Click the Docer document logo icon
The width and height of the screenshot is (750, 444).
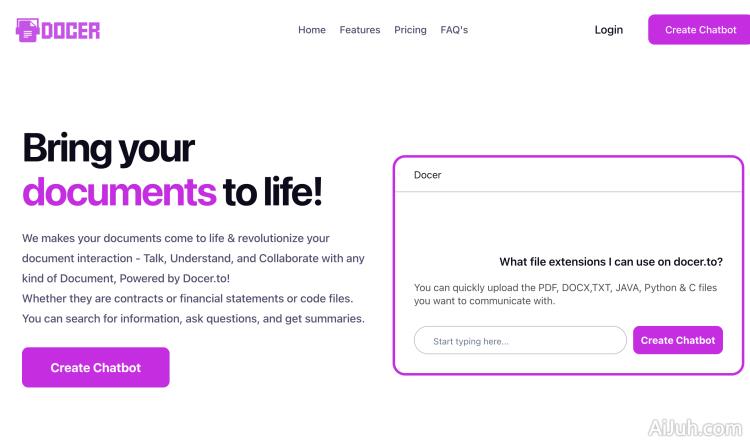[x=27, y=30]
